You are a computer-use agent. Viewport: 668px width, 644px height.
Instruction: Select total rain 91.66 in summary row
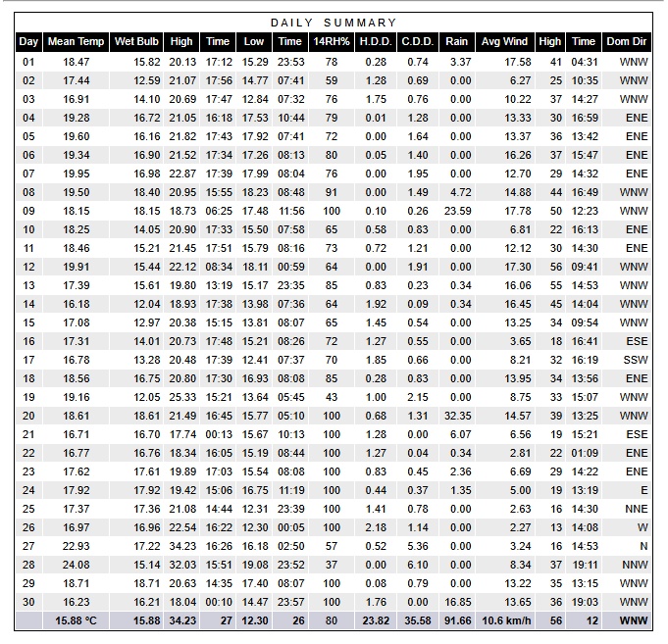[457, 621]
